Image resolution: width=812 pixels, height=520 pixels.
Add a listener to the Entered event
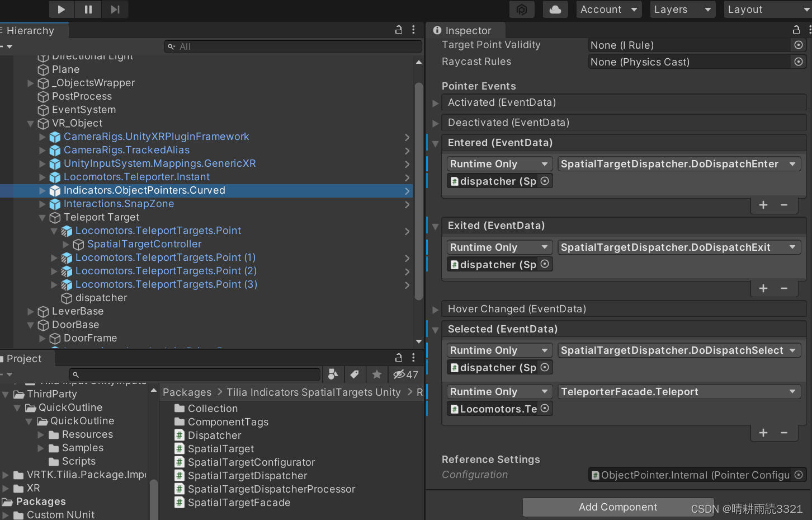pos(763,205)
